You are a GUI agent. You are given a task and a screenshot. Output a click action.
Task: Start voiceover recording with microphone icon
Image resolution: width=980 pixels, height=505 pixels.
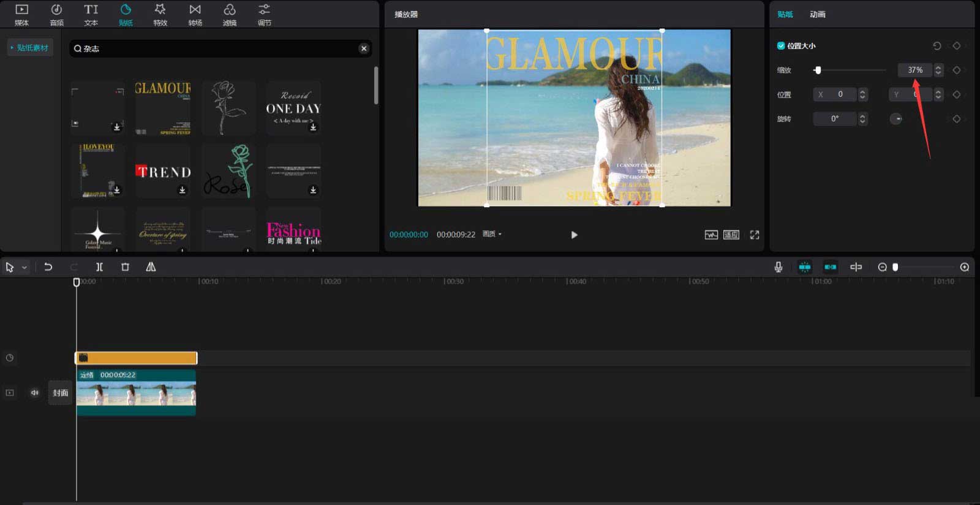click(778, 267)
